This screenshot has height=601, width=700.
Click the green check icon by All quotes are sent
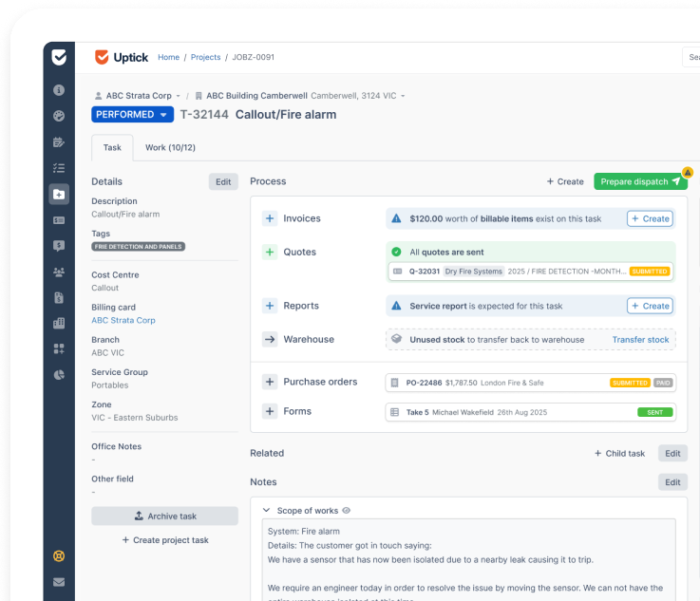click(x=396, y=252)
